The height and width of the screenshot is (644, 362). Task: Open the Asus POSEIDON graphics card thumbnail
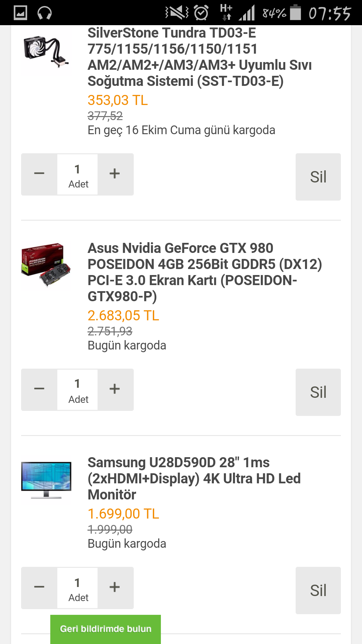coord(46,266)
